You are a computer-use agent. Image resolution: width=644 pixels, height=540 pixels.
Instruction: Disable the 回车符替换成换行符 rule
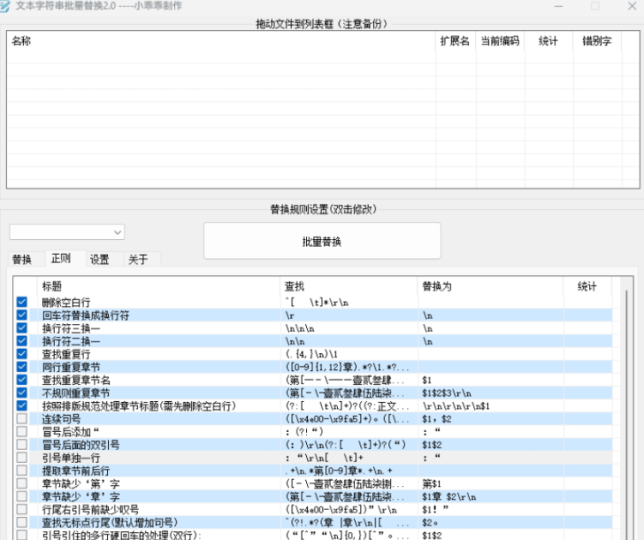pos(22,315)
